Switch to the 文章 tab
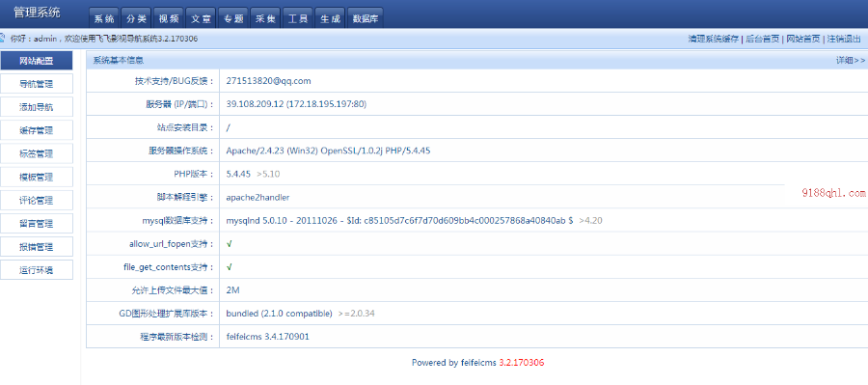The width and height of the screenshot is (868, 385). (201, 18)
